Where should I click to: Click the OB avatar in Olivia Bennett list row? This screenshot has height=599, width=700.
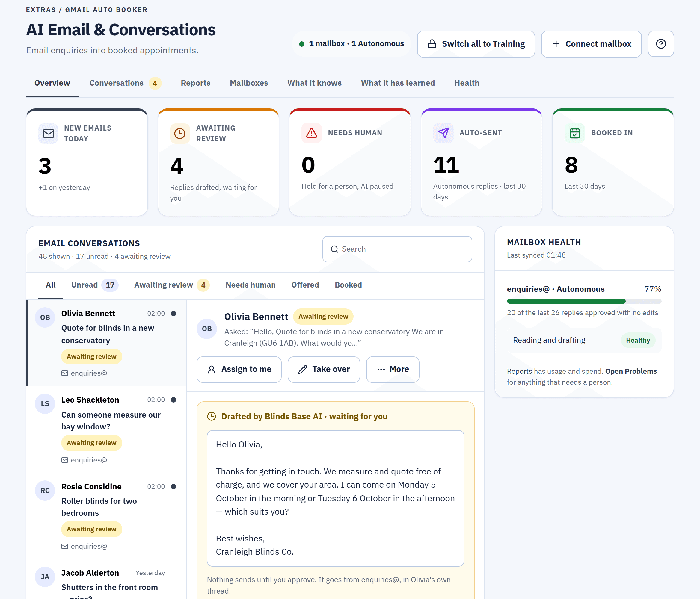[x=45, y=317]
